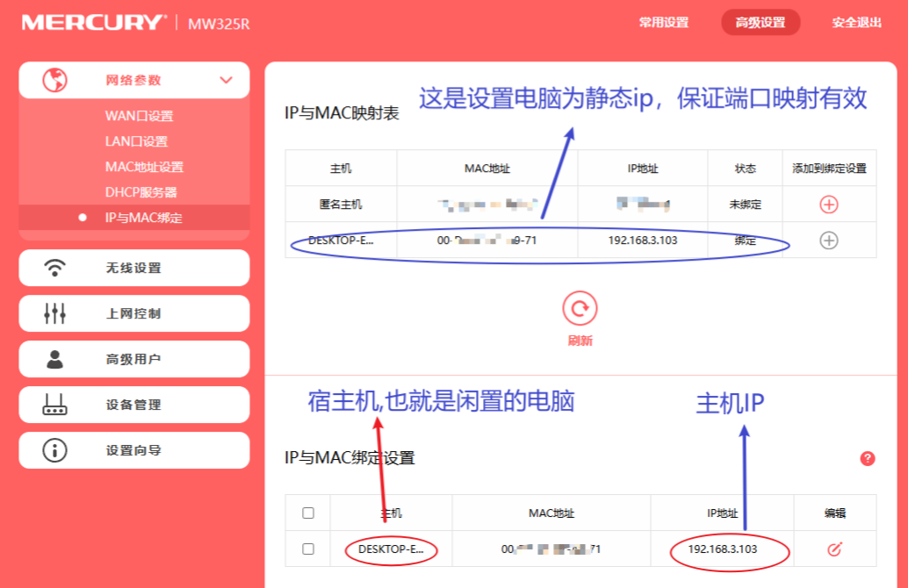Click the sliders icon for 上网控制

pos(55,313)
